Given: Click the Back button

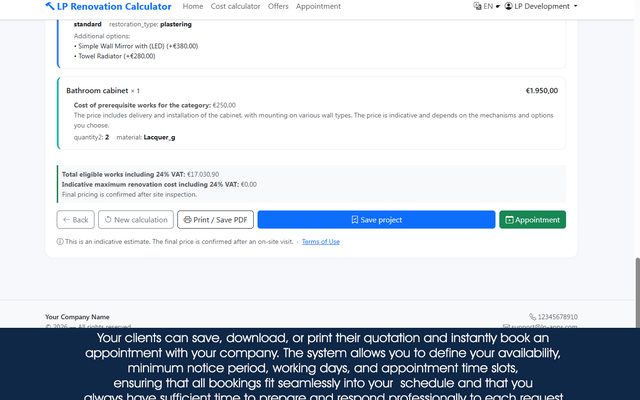Looking at the screenshot, I should pyautogui.click(x=76, y=220).
